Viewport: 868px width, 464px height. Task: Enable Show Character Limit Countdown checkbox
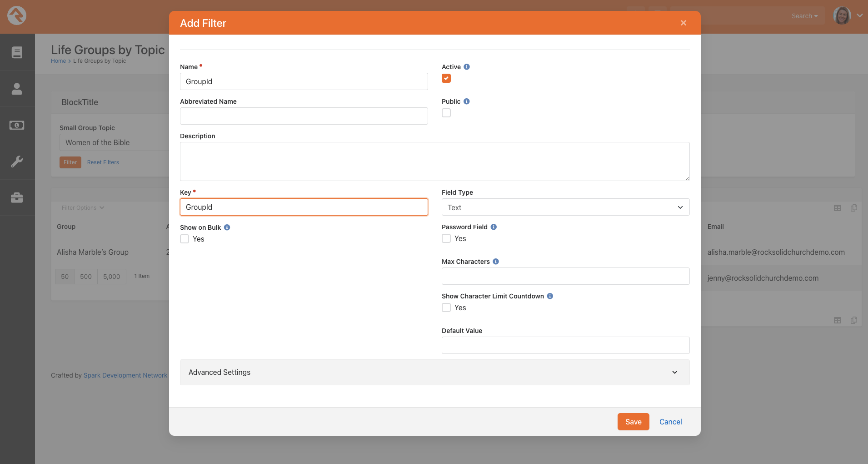point(446,308)
